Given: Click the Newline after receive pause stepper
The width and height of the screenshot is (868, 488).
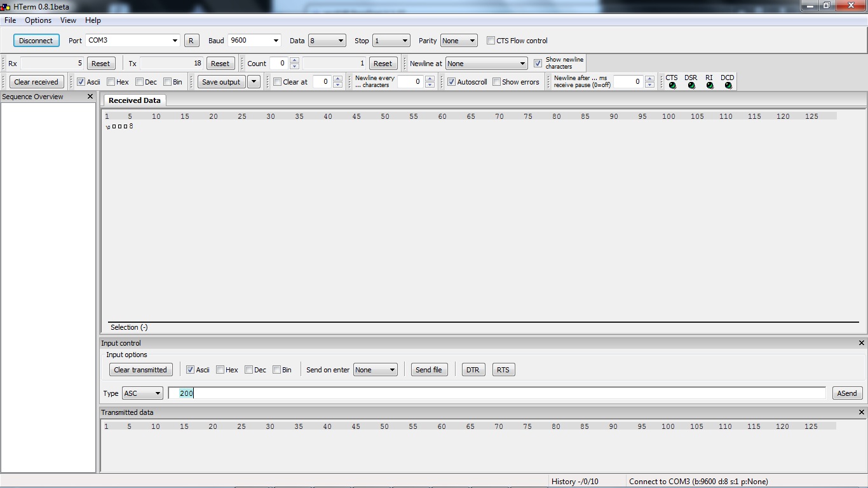Looking at the screenshot, I should [x=649, y=82].
